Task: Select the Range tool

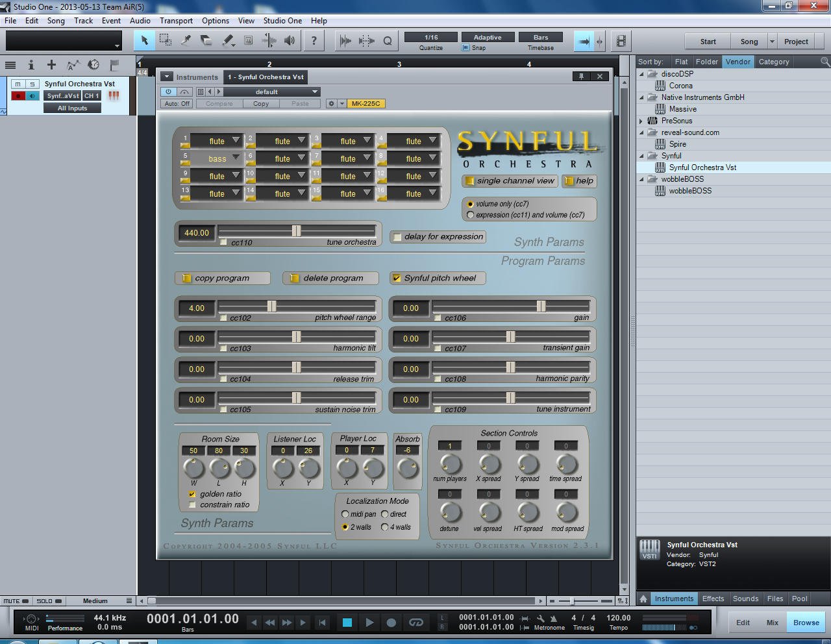Action: (166, 41)
